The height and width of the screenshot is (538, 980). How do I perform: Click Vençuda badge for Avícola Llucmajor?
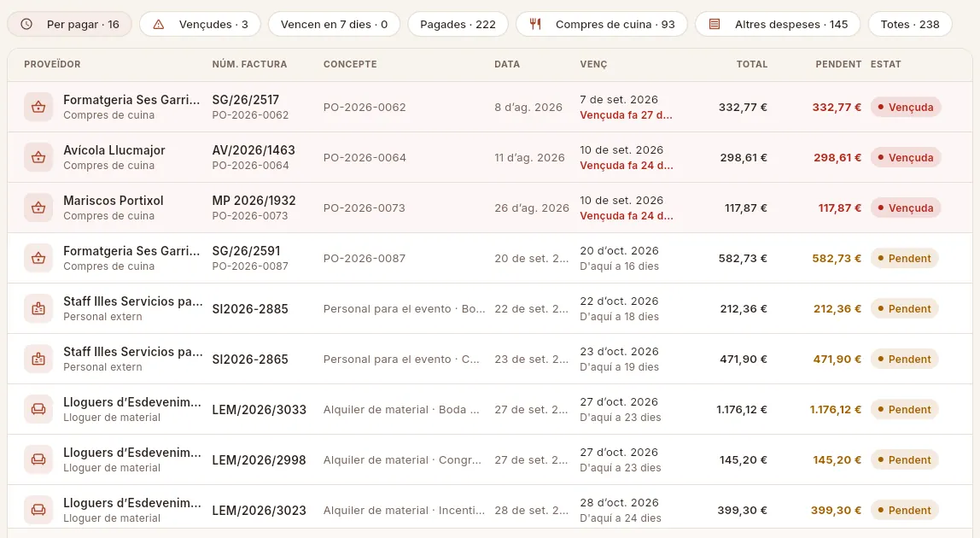point(906,158)
